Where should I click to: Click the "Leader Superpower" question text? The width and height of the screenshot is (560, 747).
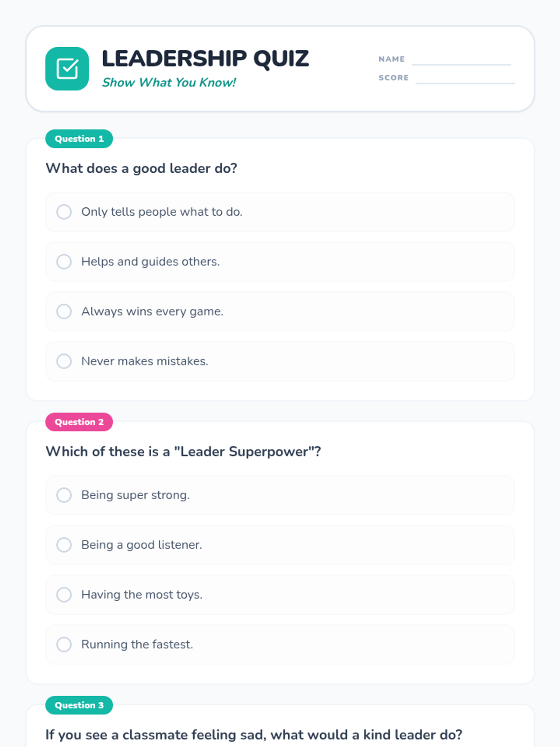pyautogui.click(x=183, y=451)
